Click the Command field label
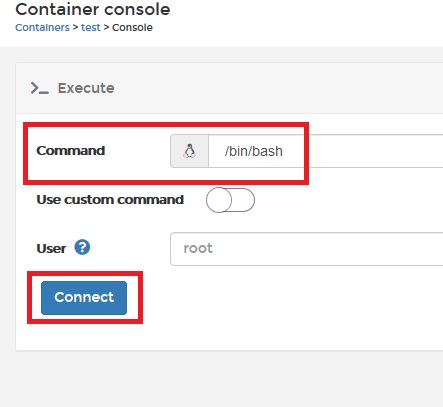The width and height of the screenshot is (443, 407). point(71,150)
